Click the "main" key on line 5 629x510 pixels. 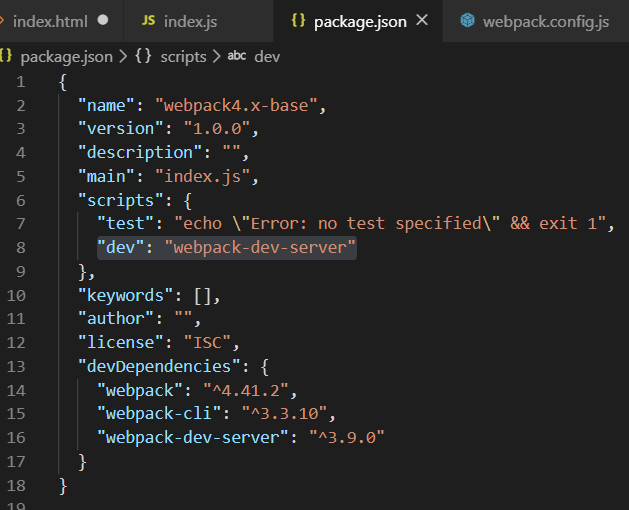click(106, 177)
